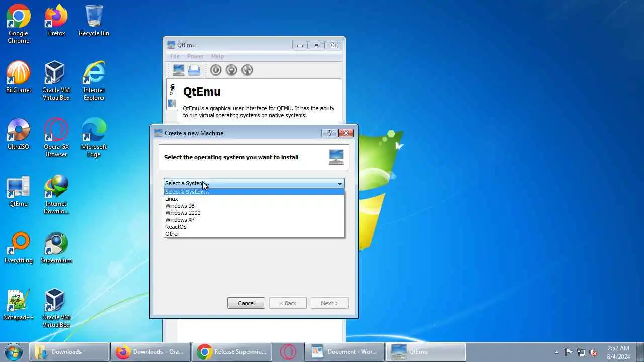Open the Recycle Bin icon
Image resolution: width=644 pixels, height=362 pixels.
click(94, 21)
